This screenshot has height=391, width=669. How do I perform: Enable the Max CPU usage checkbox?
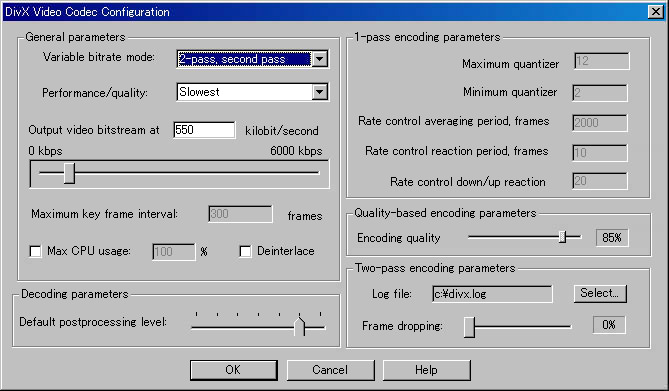35,251
